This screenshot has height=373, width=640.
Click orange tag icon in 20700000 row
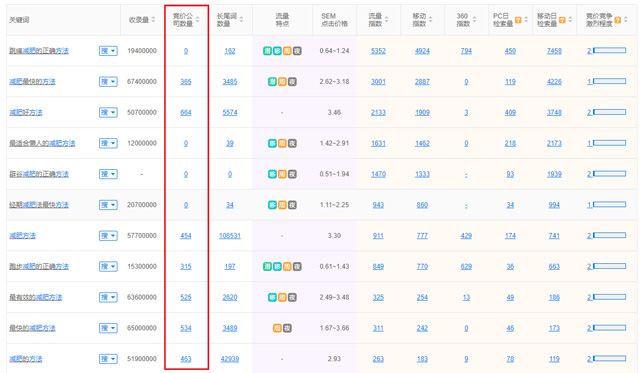(x=282, y=205)
